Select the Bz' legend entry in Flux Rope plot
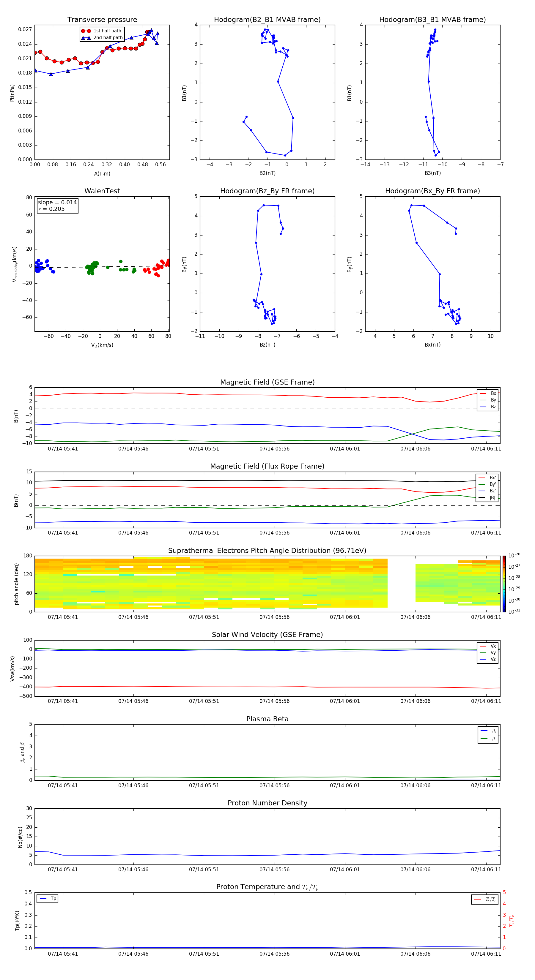This screenshot has height=980, width=535. pyautogui.click(x=487, y=491)
